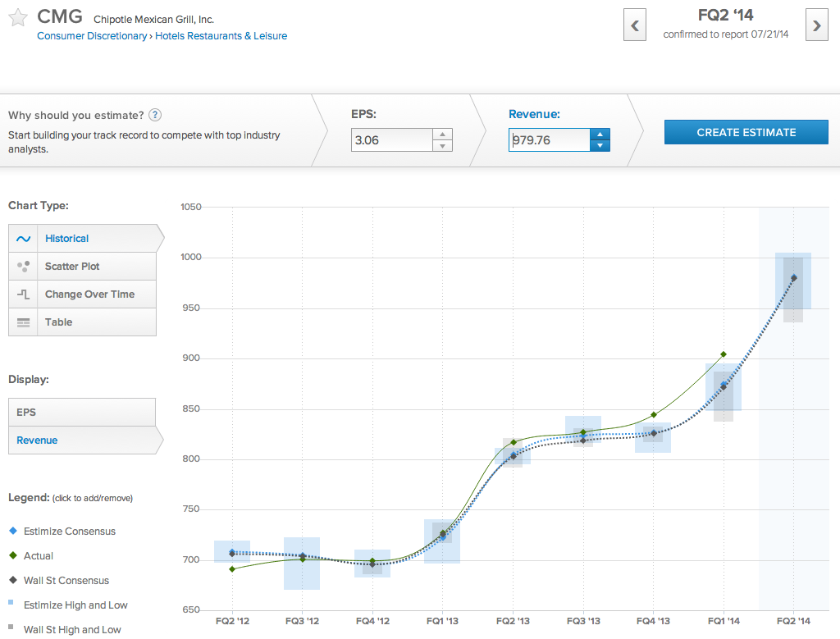This screenshot has height=639, width=840.
Task: Click 'confirmed to report 07/21/14' text
Action: [x=726, y=34]
